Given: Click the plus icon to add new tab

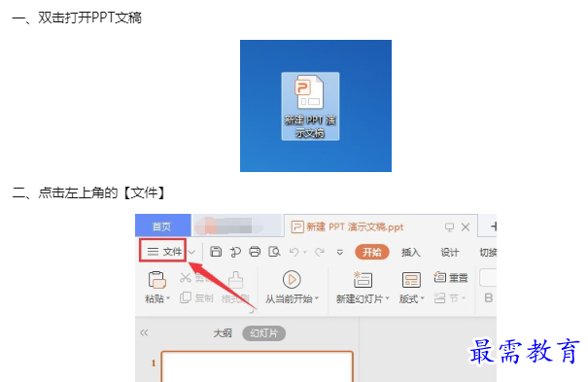Looking at the screenshot, I should click(x=493, y=226).
